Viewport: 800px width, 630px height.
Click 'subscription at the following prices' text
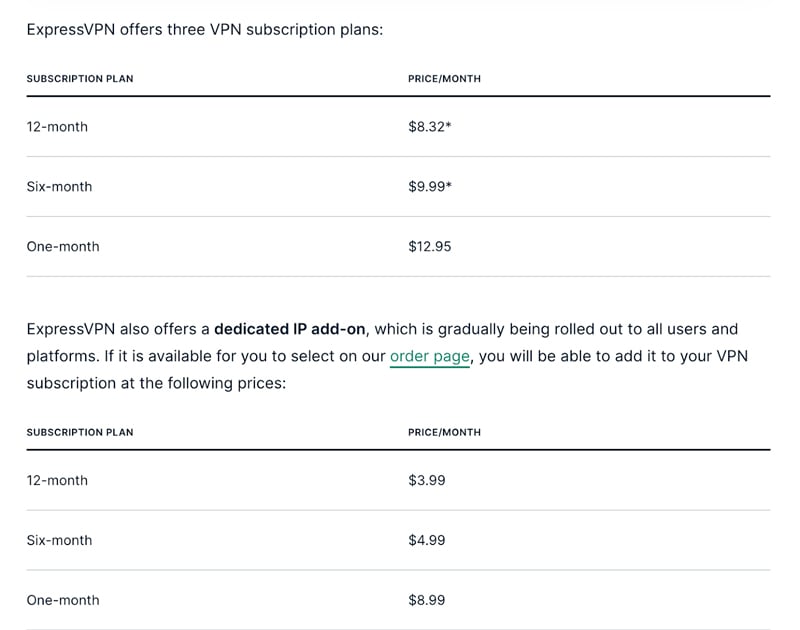[x=156, y=384]
